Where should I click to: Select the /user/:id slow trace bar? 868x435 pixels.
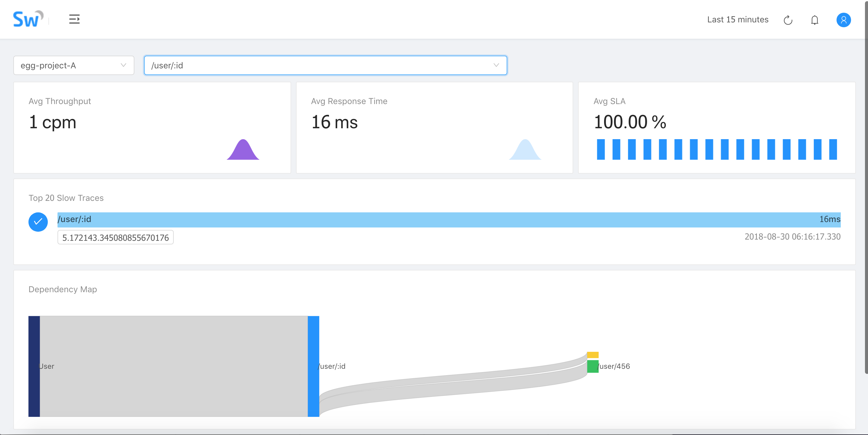(449, 220)
